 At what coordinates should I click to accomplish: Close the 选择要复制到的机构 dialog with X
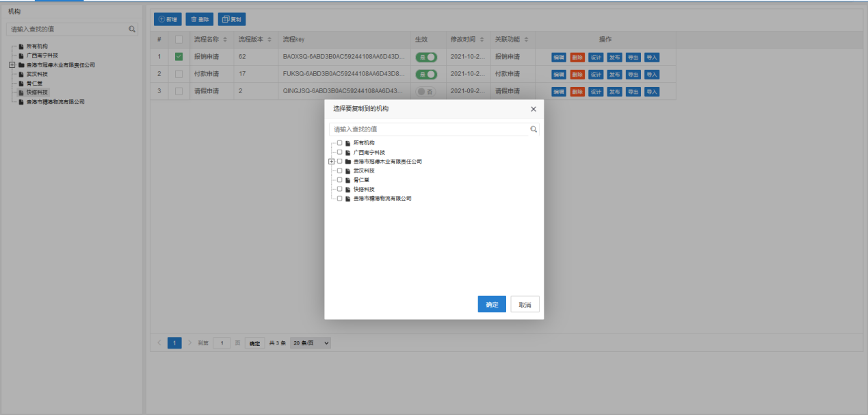click(534, 109)
